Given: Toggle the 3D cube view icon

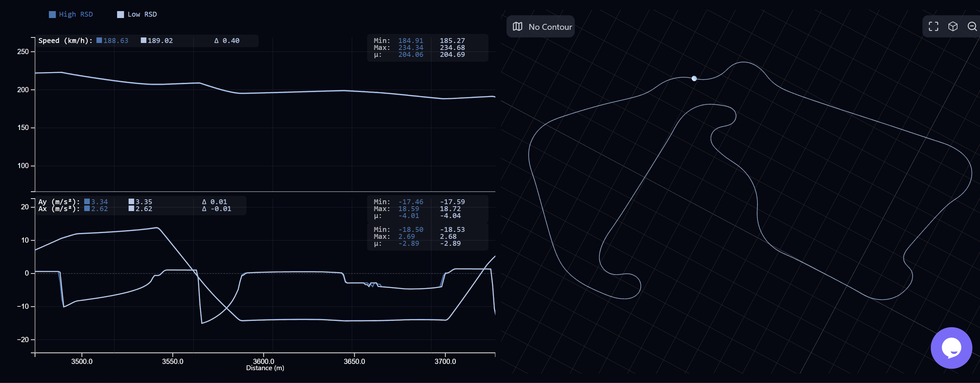Looking at the screenshot, I should pos(953,26).
